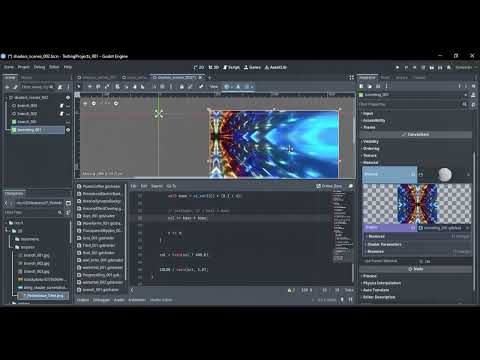
Task: Stop the running project
Action: pyautogui.click(x=414, y=67)
